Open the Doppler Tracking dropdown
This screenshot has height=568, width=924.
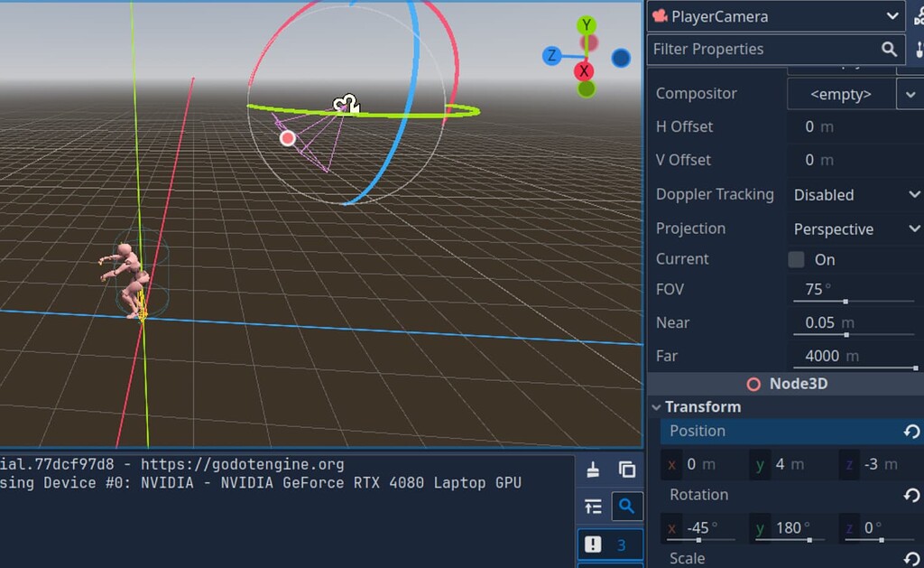853,194
